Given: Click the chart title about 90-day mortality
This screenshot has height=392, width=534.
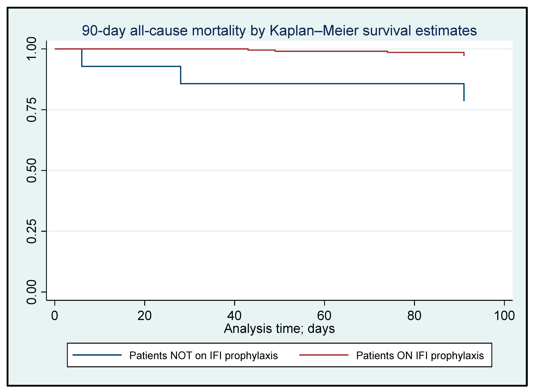Looking at the screenshot, I should click(279, 31).
